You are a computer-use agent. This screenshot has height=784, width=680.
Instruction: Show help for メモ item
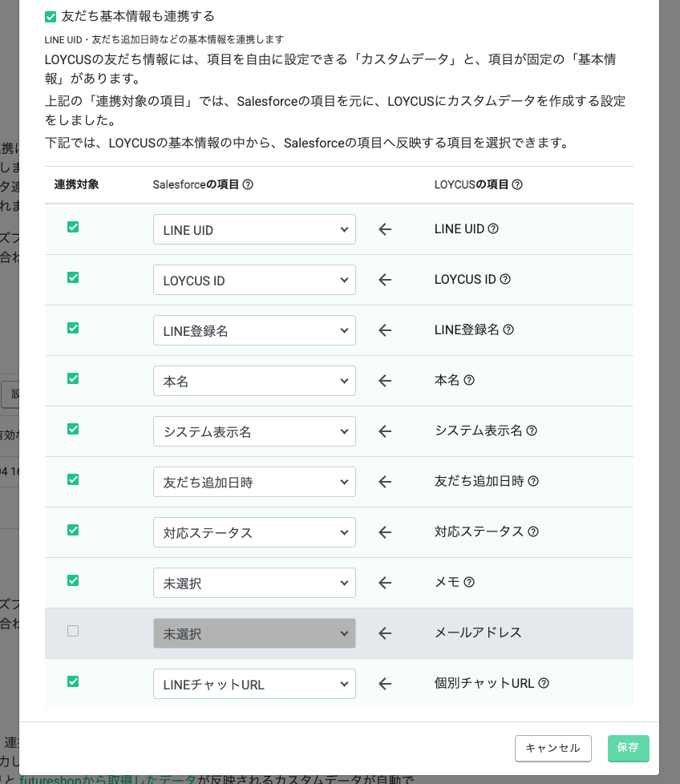pos(468,582)
